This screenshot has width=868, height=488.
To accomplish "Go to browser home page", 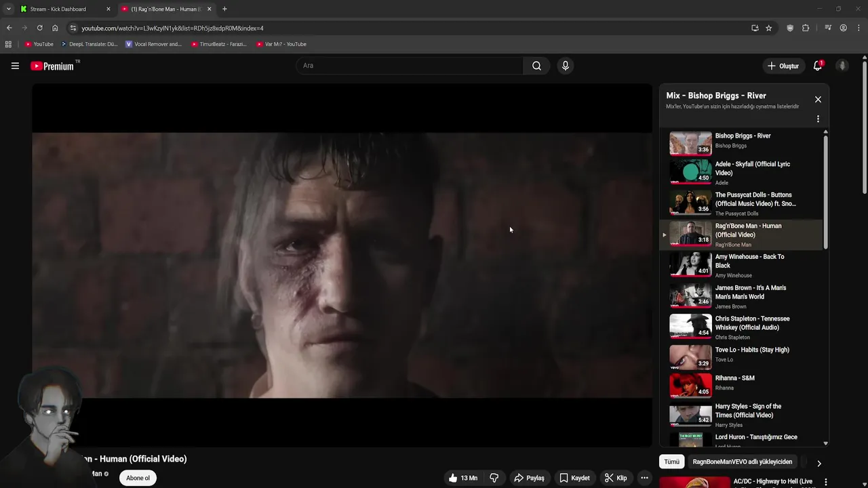I will pos(55,28).
